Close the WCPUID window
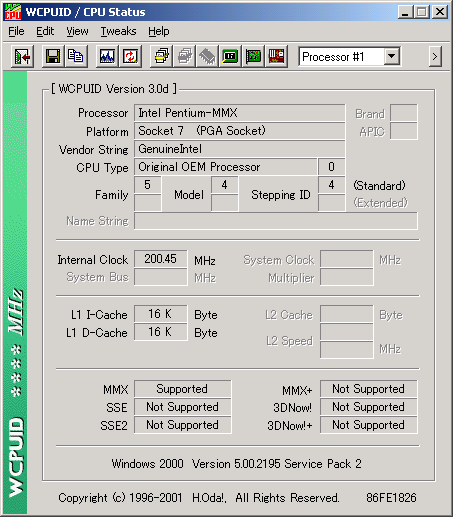Viewport: 453px width, 517px height. (440, 12)
